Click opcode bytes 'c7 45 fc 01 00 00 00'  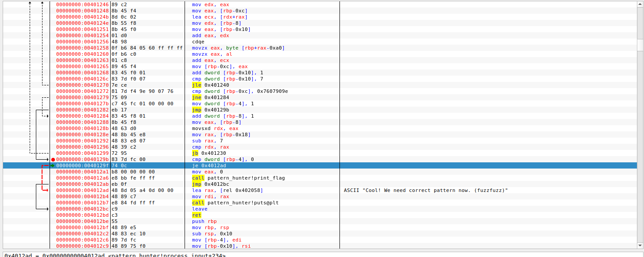[x=143, y=104]
